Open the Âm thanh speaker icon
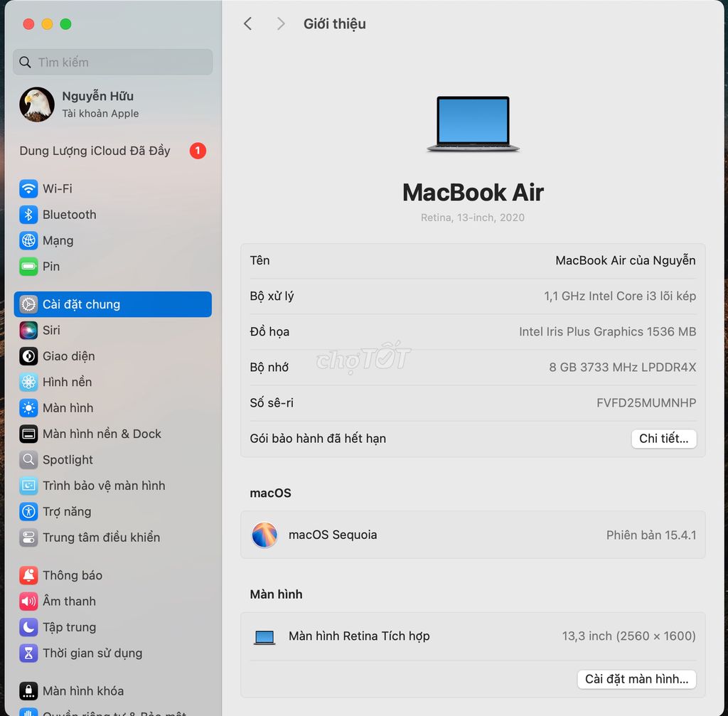The width and height of the screenshot is (728, 716). [x=28, y=602]
